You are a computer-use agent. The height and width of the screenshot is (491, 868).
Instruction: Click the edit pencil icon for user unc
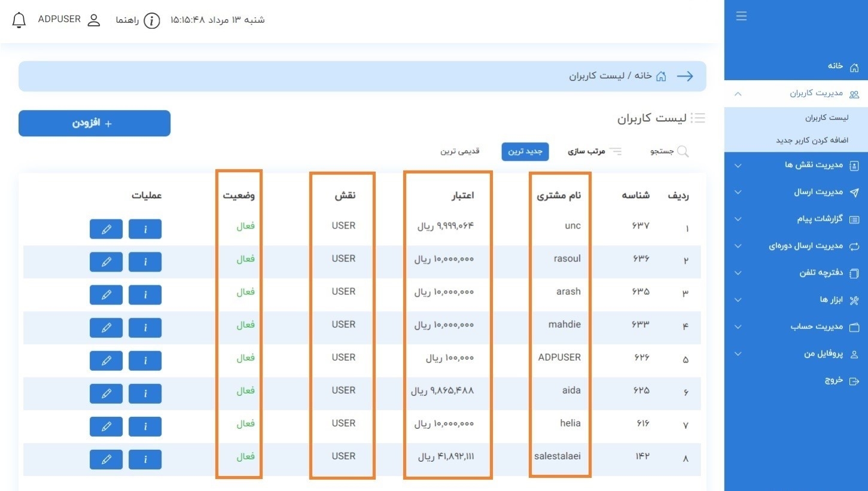click(x=106, y=228)
